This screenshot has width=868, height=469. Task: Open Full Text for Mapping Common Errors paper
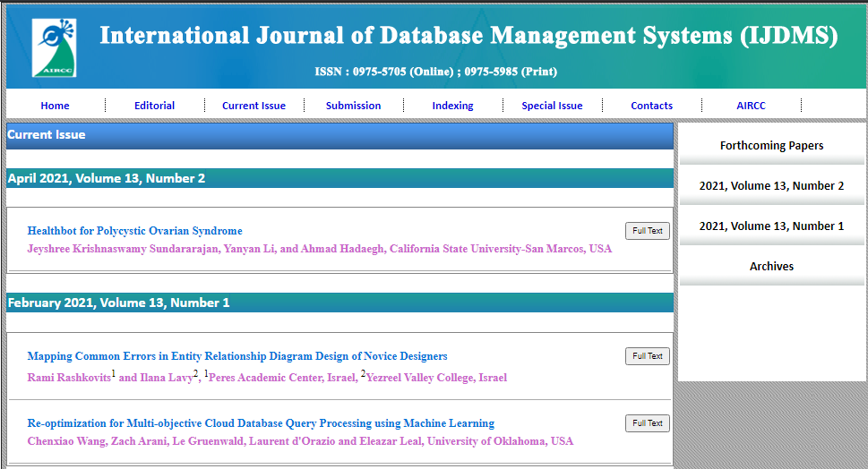tap(647, 356)
